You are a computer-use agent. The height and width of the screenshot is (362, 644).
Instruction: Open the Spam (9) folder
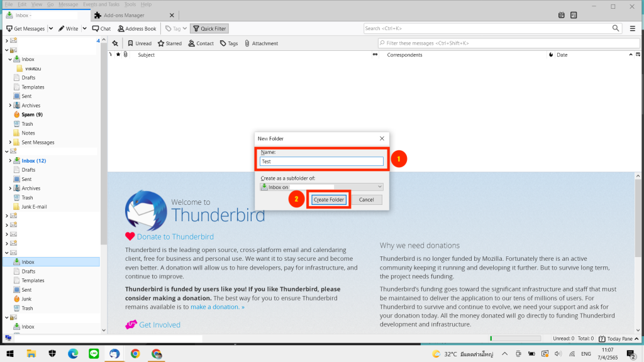coord(31,114)
